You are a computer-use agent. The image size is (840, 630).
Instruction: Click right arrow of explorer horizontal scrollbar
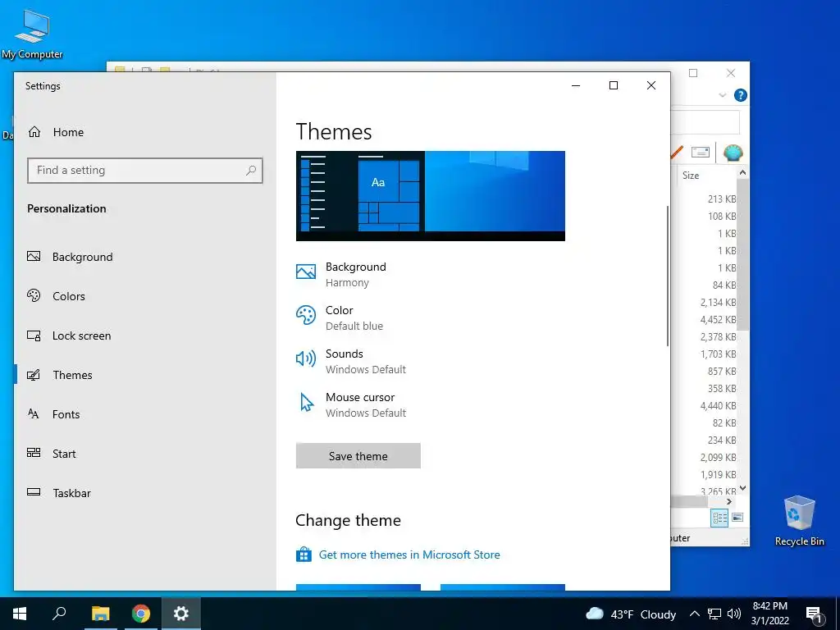[x=728, y=501]
